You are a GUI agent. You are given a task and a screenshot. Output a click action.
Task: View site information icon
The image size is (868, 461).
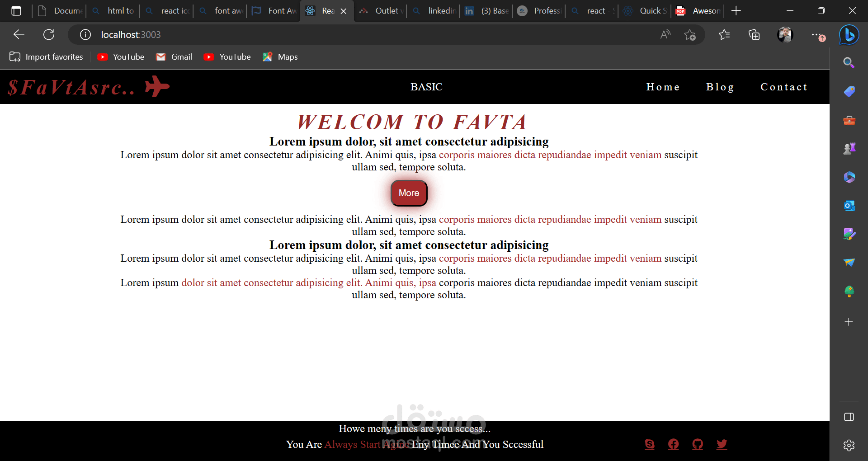tap(85, 34)
